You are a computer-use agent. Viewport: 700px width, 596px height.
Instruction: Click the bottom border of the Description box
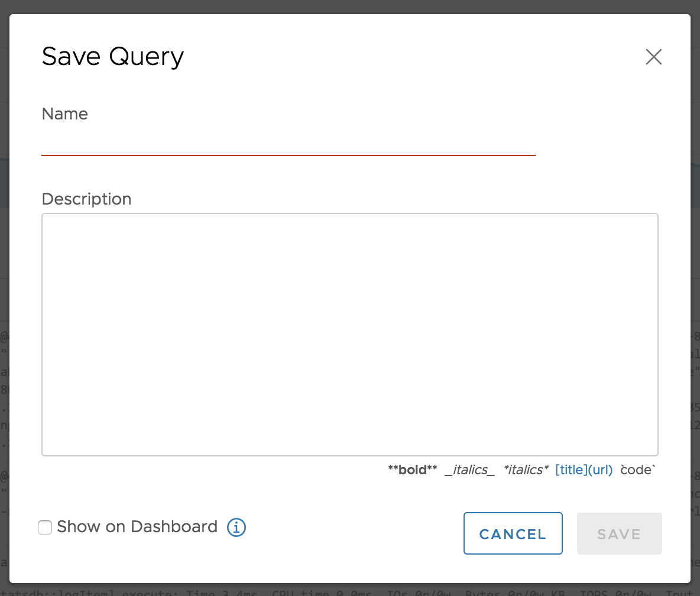point(349,455)
